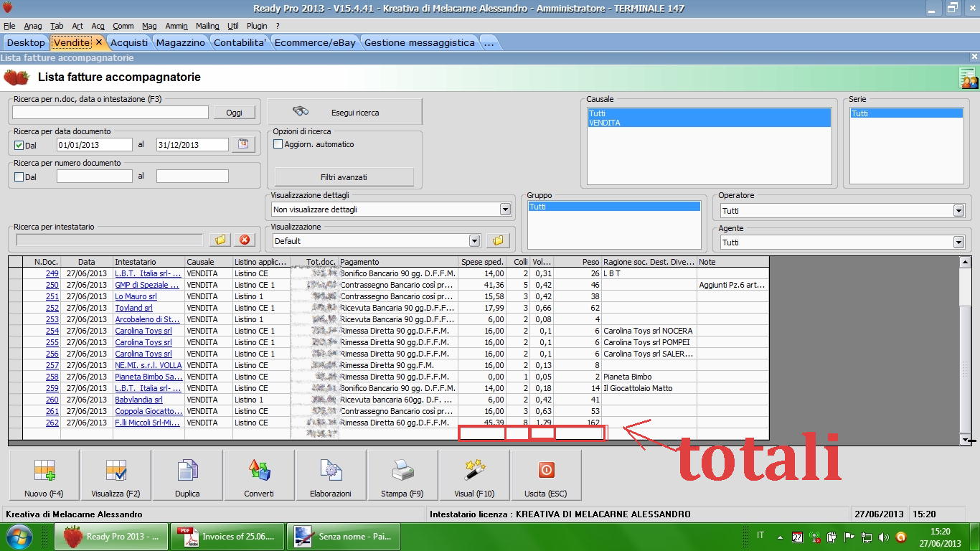Open the Visual (F10) wizard
Screen dimensions: 980x551
474,476
